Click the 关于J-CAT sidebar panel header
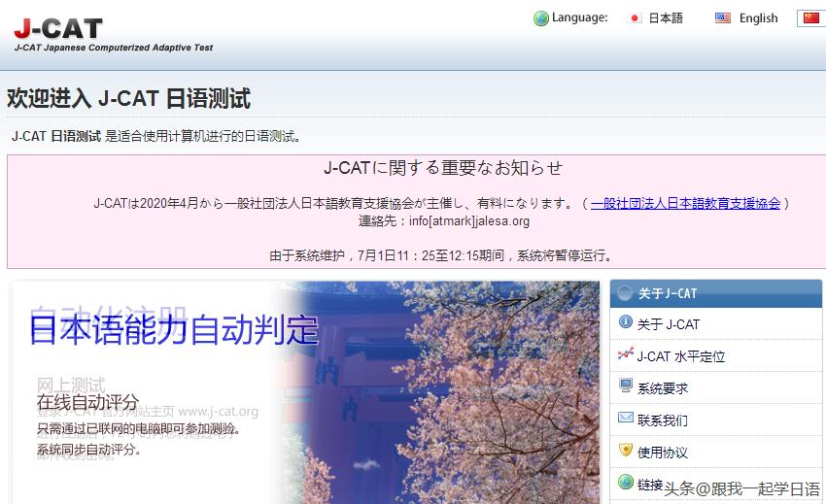Screen dimensions: 826x504 coord(716,293)
